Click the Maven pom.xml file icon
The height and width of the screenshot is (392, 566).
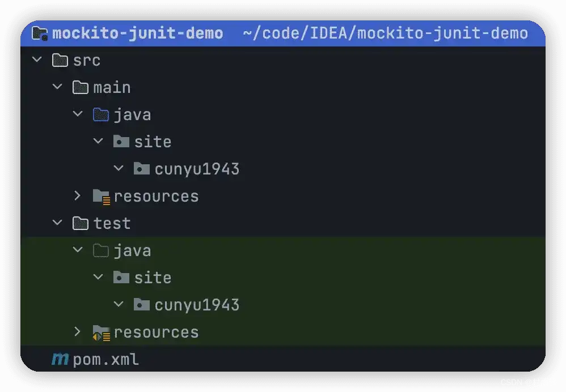tap(60, 359)
